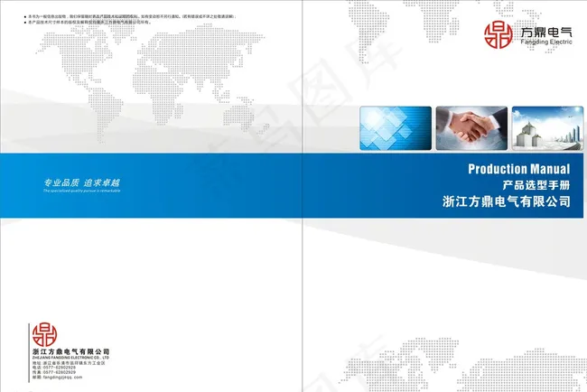Click the "Production Manual" heading
The width and height of the screenshot is (587, 392).
point(519,169)
